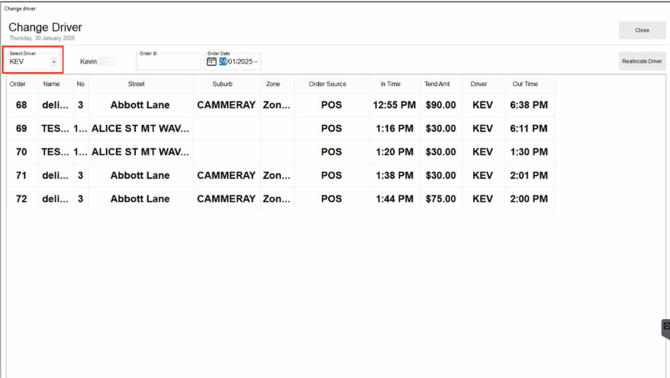Screen dimensions: 670x378
Task: Click the 1:38 PM in time cell
Action: (394, 176)
